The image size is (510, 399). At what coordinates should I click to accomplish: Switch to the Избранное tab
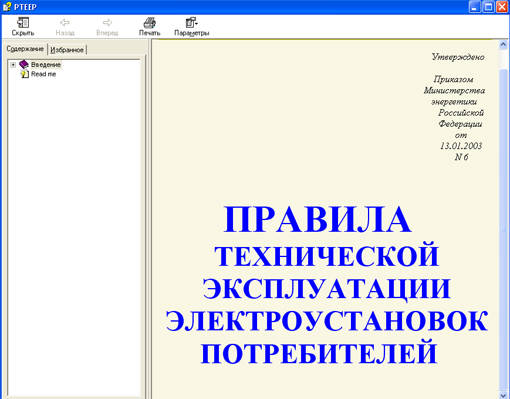pyautogui.click(x=67, y=50)
